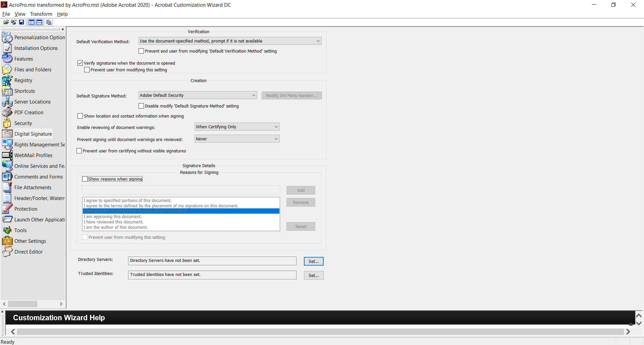Open the 'Never' prevent signing dropdown
Image resolution: width=644 pixels, height=345 pixels.
(275, 139)
